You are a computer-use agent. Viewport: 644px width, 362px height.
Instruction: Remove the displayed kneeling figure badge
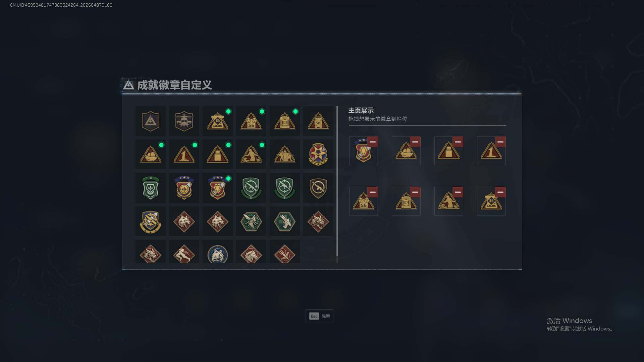pos(458,192)
